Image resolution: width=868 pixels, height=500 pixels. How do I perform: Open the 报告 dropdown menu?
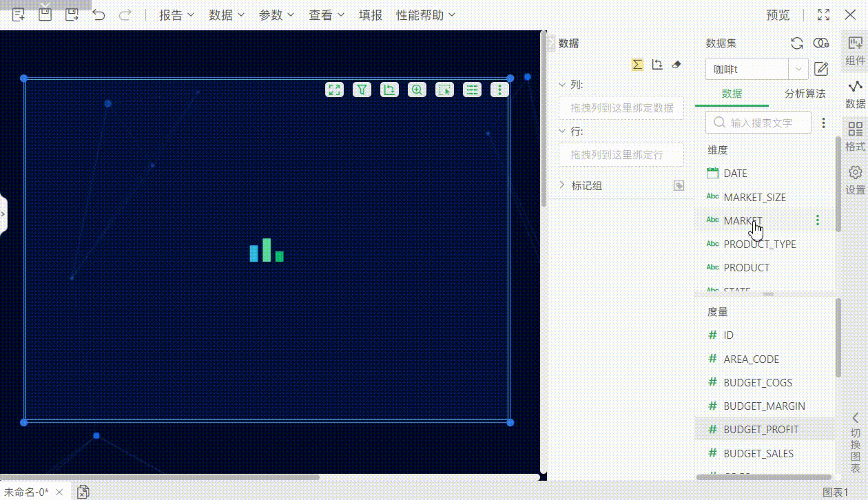coord(177,14)
